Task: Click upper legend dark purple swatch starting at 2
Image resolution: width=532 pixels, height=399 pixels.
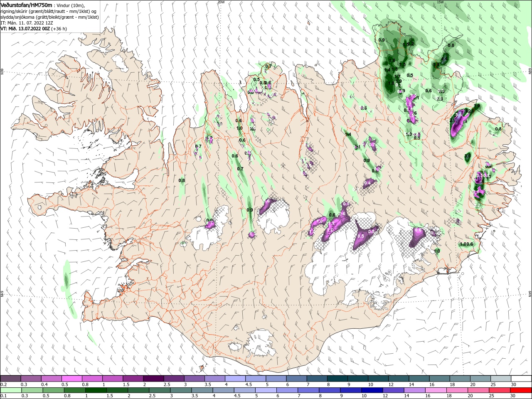Action: [x=153, y=378]
